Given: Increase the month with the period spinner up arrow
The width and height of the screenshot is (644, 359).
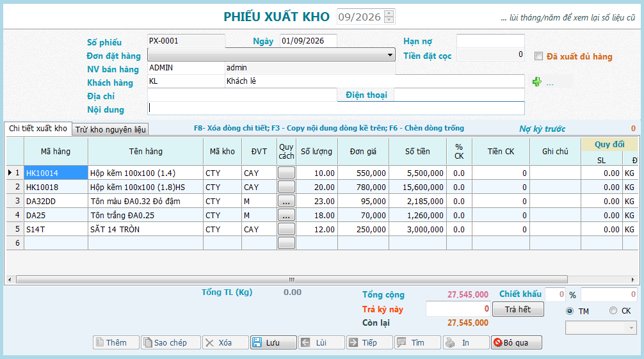Looking at the screenshot, I should (x=389, y=13).
